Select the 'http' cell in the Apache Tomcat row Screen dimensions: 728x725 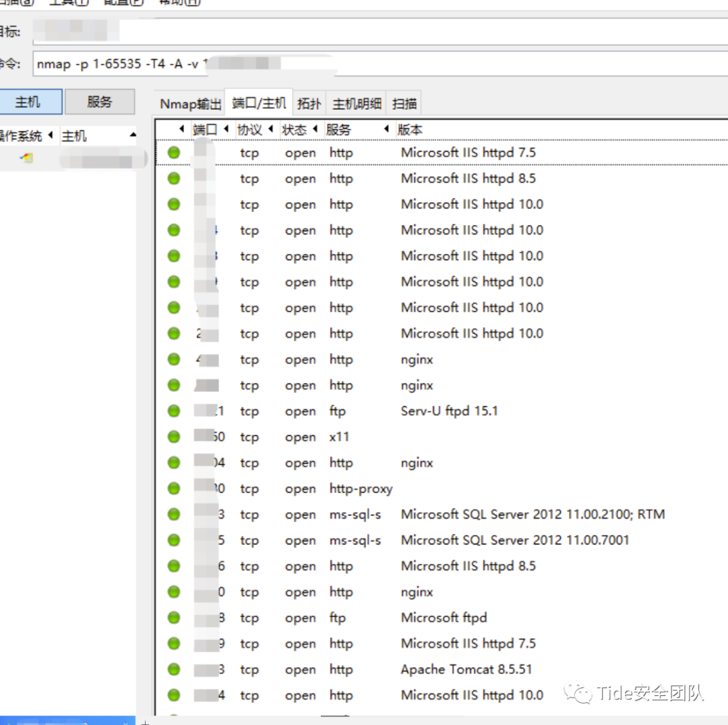point(341,670)
